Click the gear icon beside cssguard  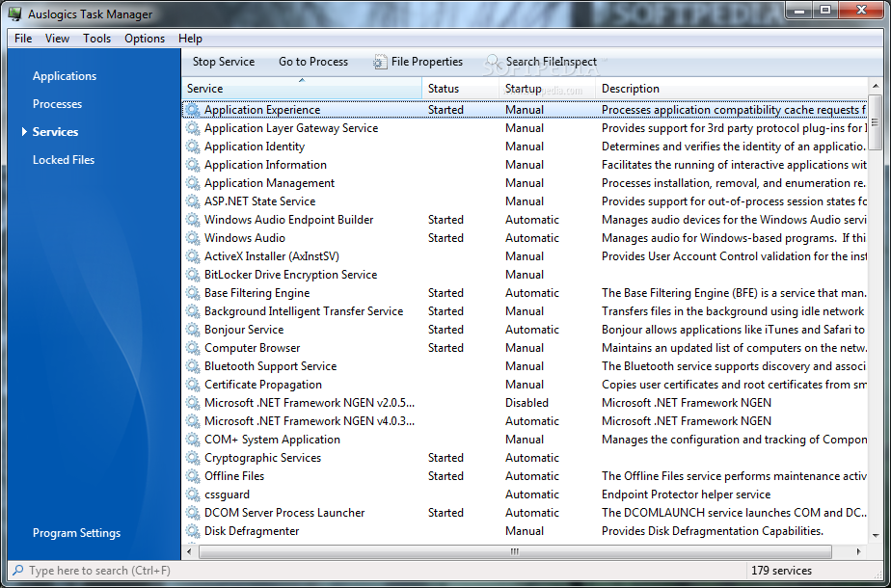[x=193, y=494]
